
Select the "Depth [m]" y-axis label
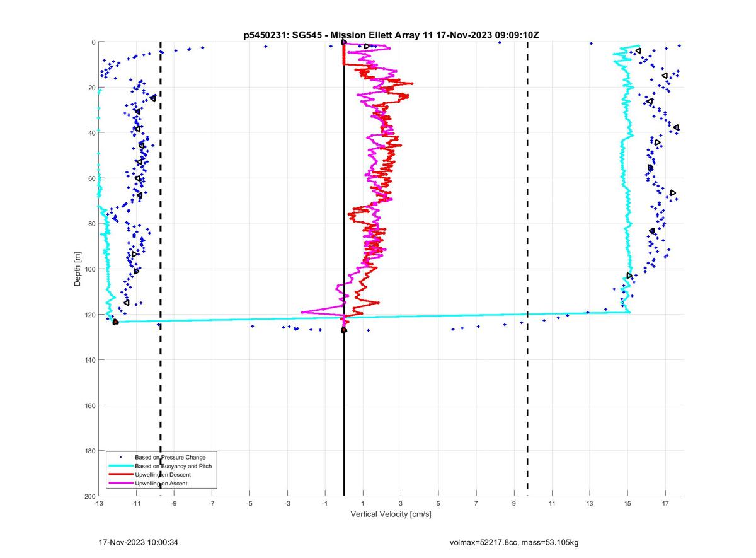coord(78,269)
